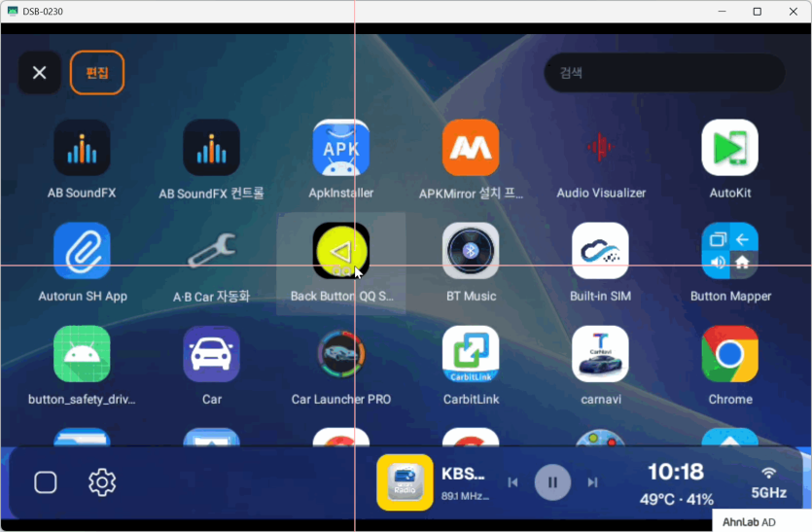Open Built-in SIM app

(600, 251)
